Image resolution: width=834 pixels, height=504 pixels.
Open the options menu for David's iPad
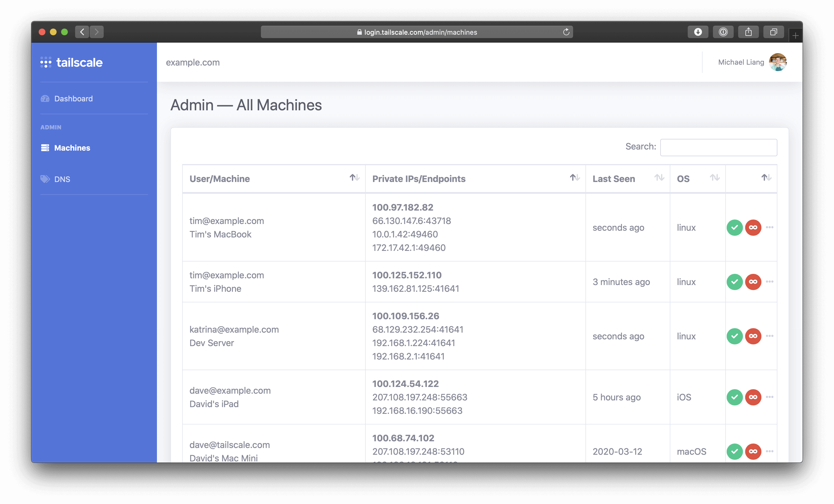coord(770,397)
